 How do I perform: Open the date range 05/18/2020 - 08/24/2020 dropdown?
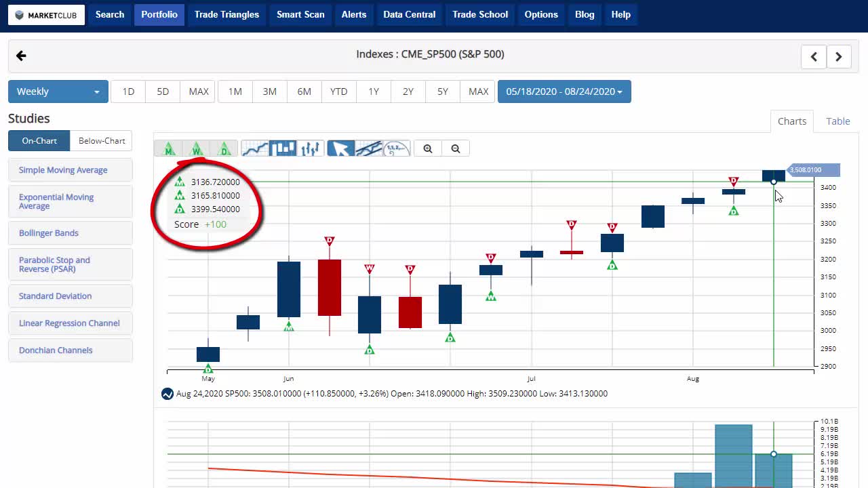coord(564,91)
